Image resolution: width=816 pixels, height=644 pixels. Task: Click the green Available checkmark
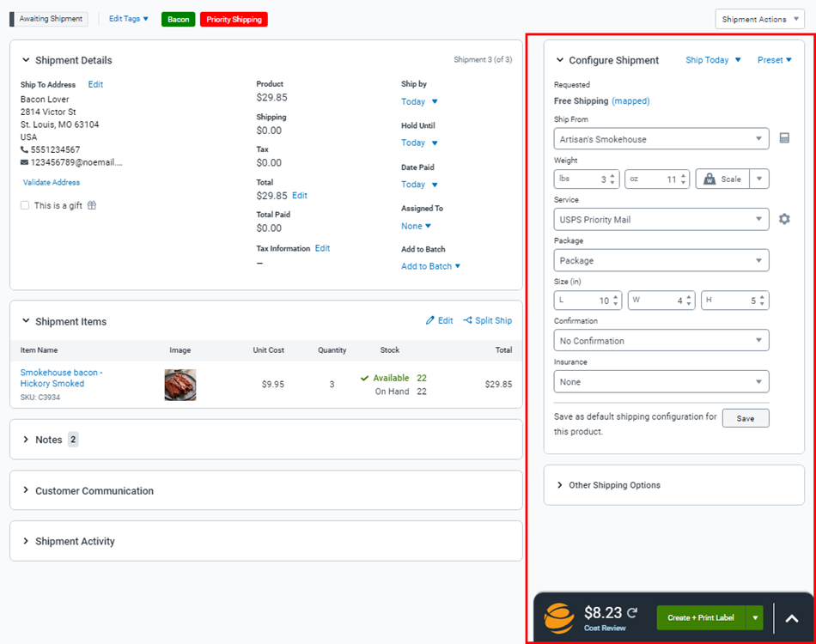click(364, 378)
